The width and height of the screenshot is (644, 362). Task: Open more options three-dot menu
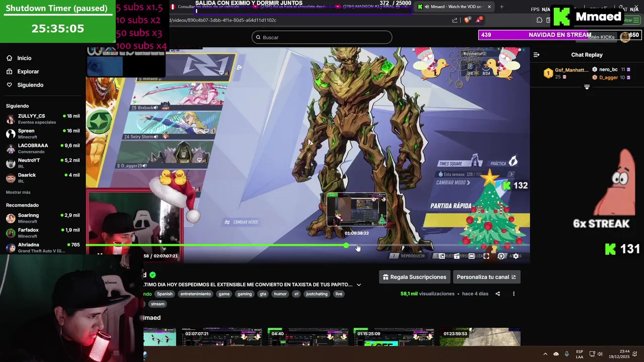pyautogui.click(x=514, y=294)
